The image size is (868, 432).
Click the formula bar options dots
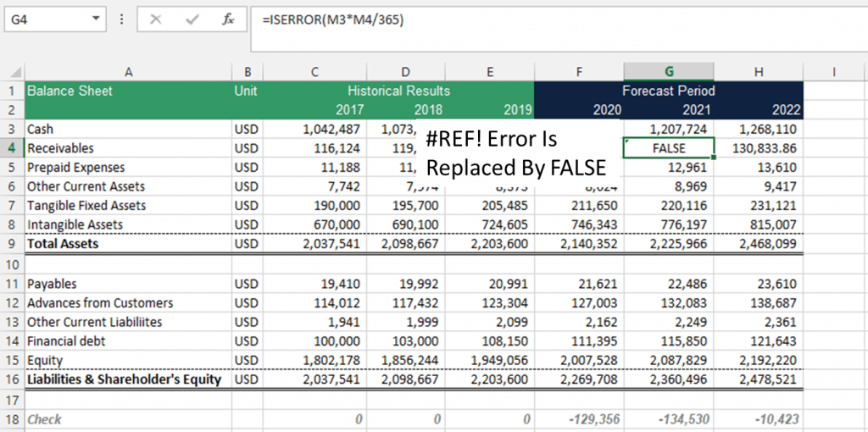pos(122,20)
